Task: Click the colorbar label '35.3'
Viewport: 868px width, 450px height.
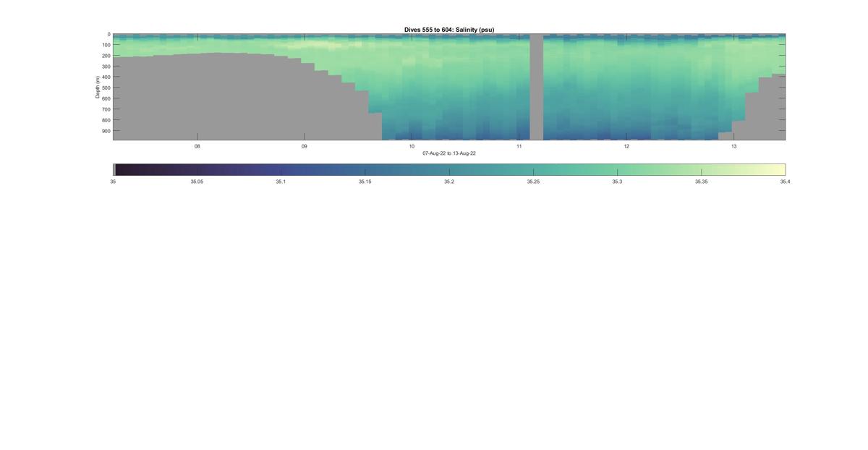Action: 617,182
